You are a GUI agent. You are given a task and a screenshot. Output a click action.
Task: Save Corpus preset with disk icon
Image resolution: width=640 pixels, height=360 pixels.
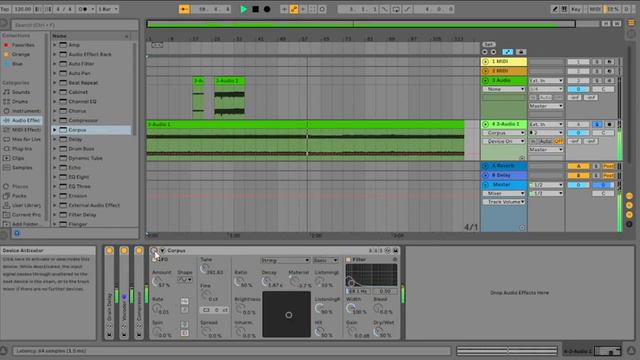click(396, 251)
